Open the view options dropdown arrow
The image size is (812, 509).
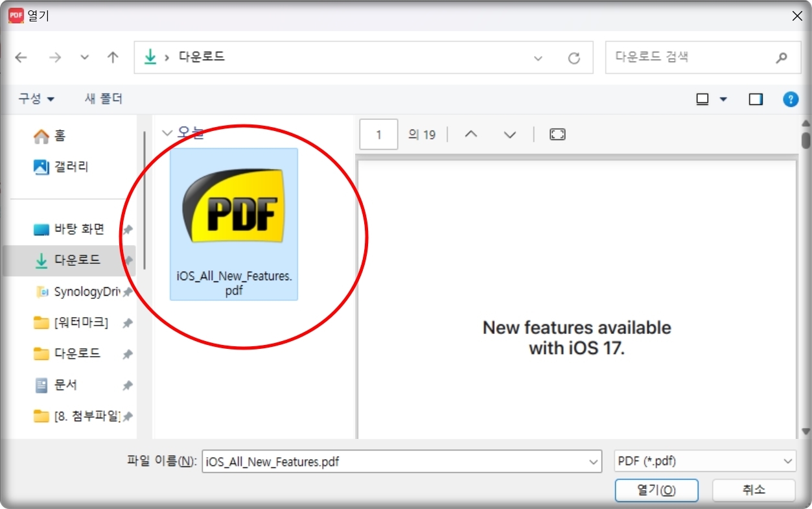(723, 100)
